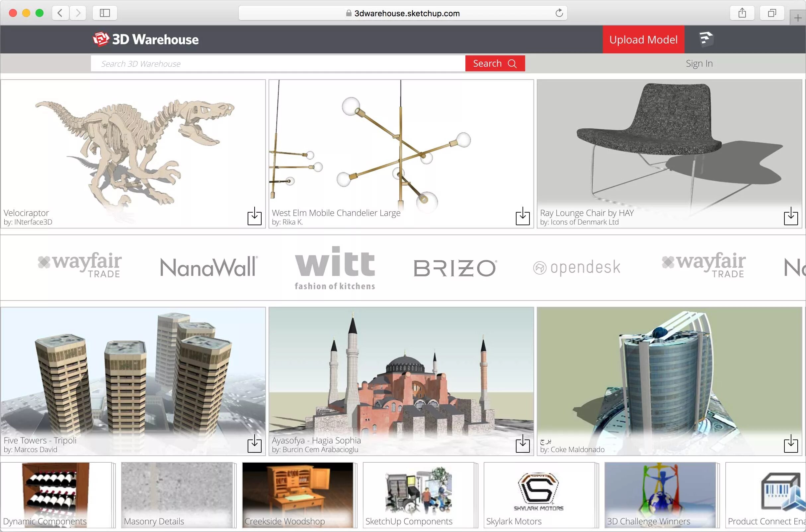The image size is (806, 532).
Task: Open the Creekside Woodshop collection
Action: pyautogui.click(x=298, y=495)
